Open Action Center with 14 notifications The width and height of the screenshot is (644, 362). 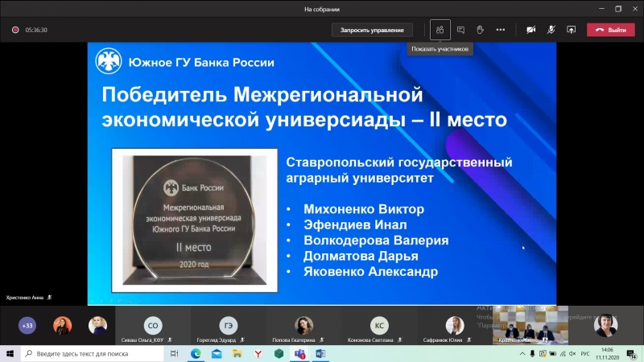tap(632, 353)
